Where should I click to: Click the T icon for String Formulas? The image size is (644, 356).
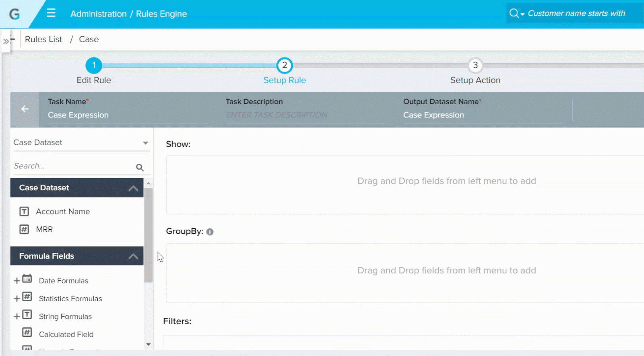pyautogui.click(x=27, y=314)
